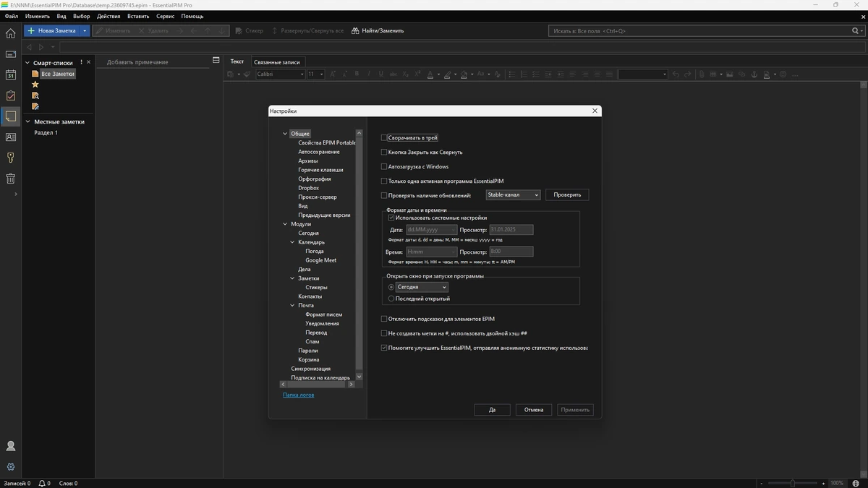Click the insert table icon
The height and width of the screenshot is (488, 868).
[712, 74]
